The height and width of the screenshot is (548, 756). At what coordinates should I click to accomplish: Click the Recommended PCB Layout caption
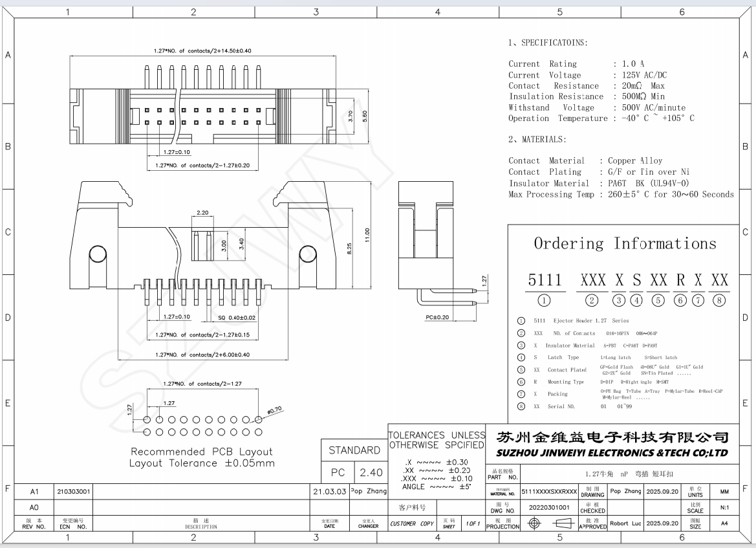(201, 452)
